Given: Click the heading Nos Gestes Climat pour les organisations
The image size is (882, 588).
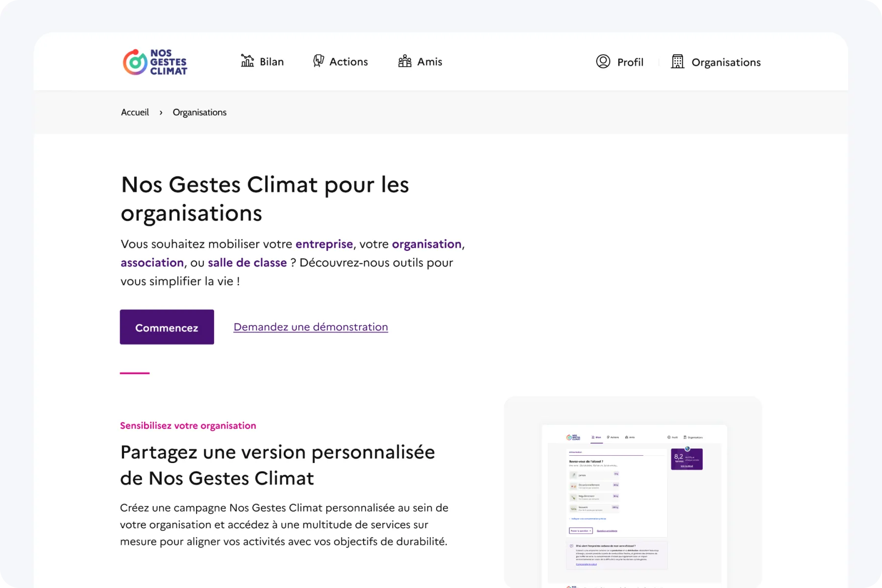Looking at the screenshot, I should tap(265, 199).
